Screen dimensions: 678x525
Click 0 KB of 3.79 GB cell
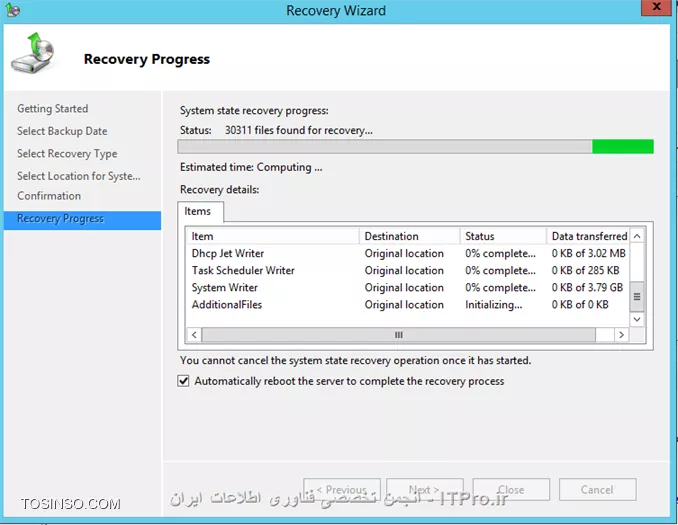tap(587, 288)
